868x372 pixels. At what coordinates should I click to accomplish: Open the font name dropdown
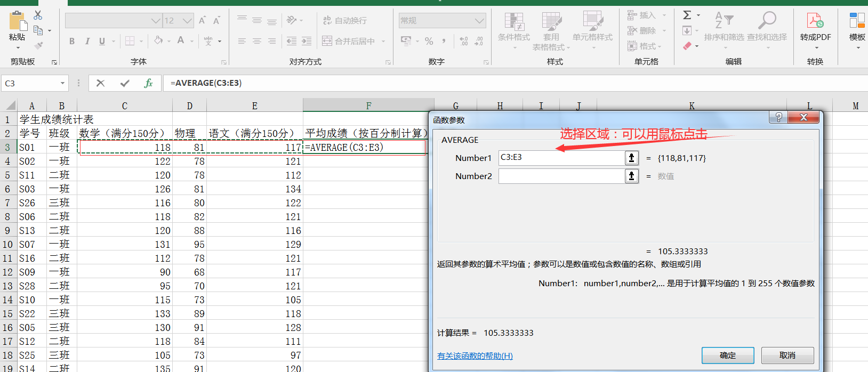(x=156, y=21)
